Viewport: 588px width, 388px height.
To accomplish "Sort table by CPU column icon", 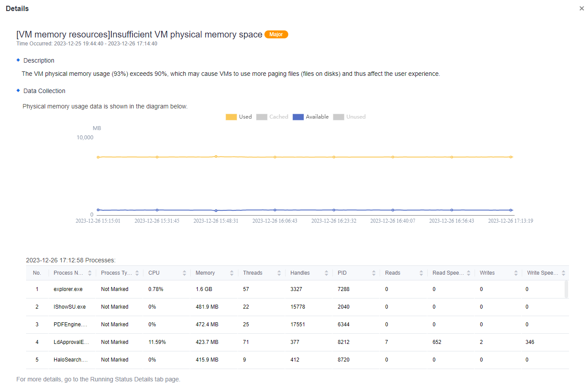I will pyautogui.click(x=185, y=273).
